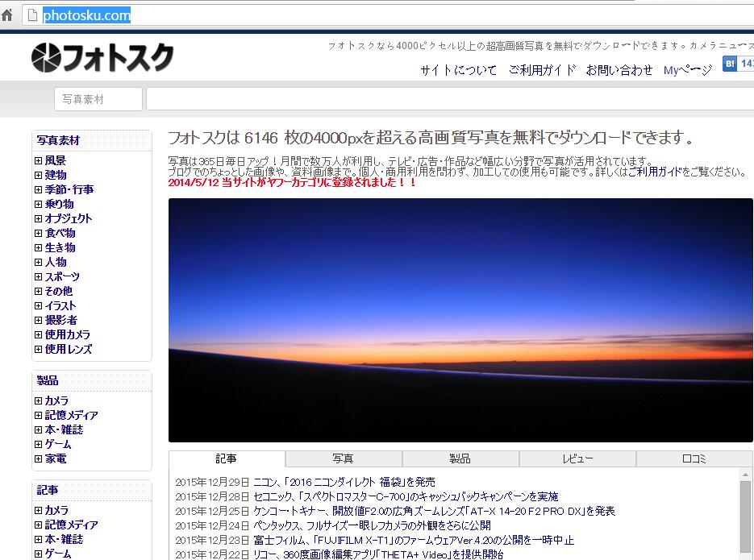
Task: Click the red 2014/5/12 ヤフーカテゴリ notice
Action: [x=292, y=183]
